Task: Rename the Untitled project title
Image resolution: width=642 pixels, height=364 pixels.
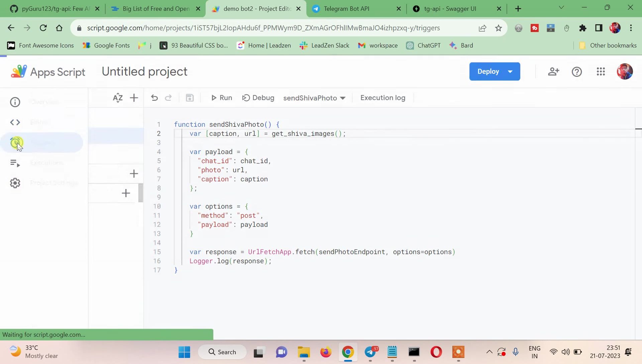Action: coord(144,71)
